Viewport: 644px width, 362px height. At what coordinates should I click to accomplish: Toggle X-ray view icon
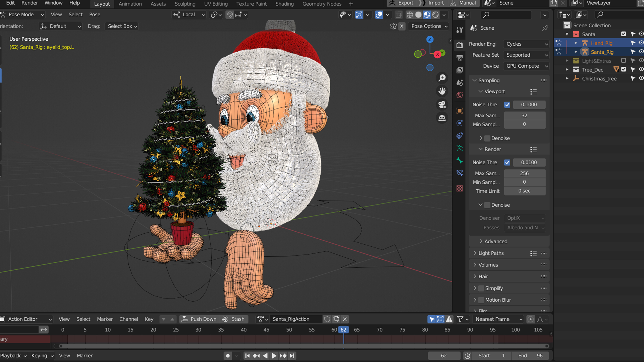tap(399, 15)
